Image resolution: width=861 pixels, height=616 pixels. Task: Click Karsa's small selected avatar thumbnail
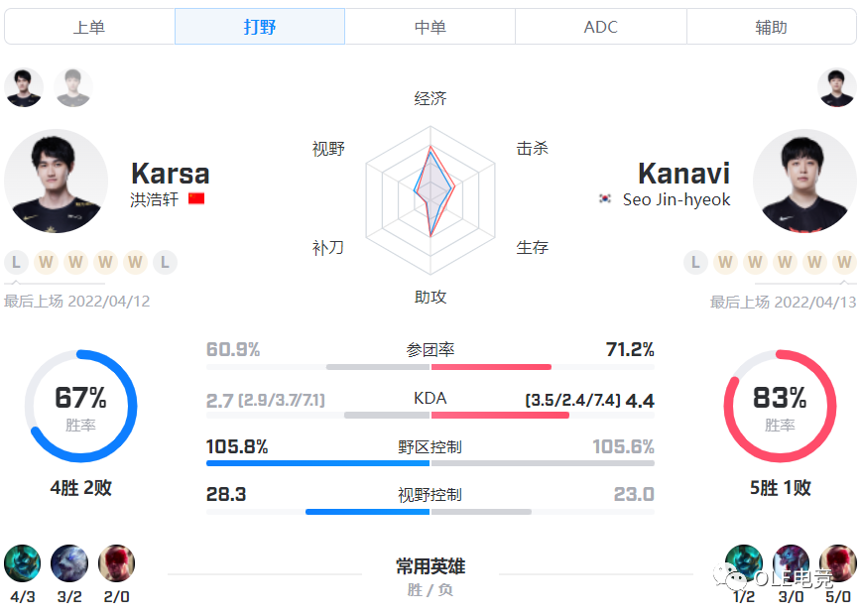(x=24, y=87)
